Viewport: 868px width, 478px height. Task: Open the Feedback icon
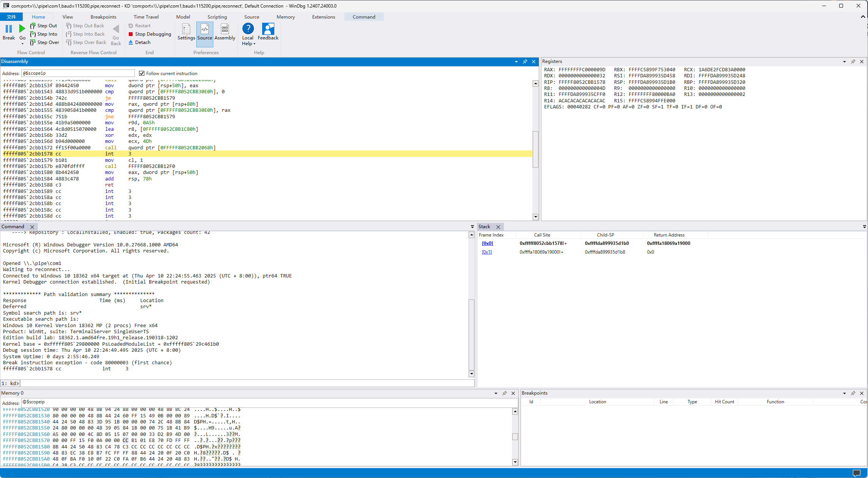point(268,29)
